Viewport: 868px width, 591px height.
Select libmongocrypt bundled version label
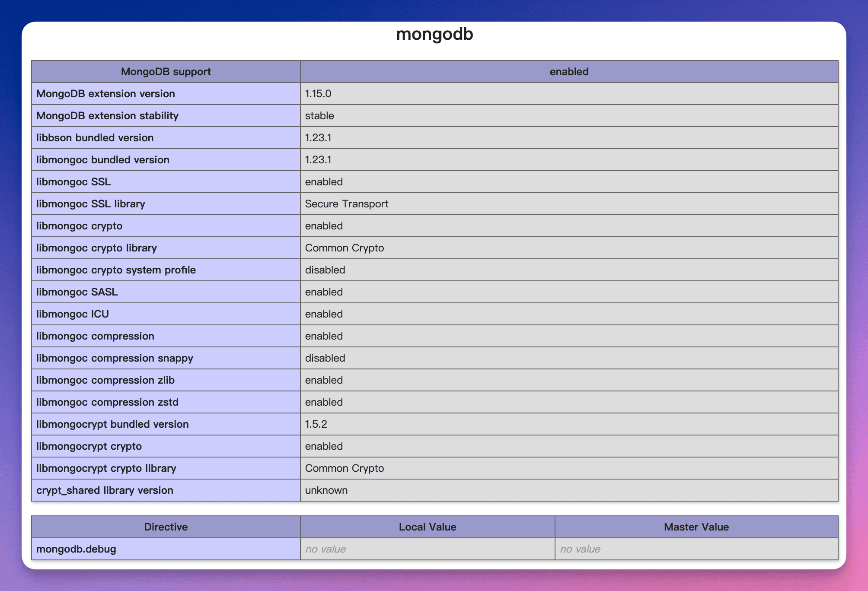click(x=112, y=424)
